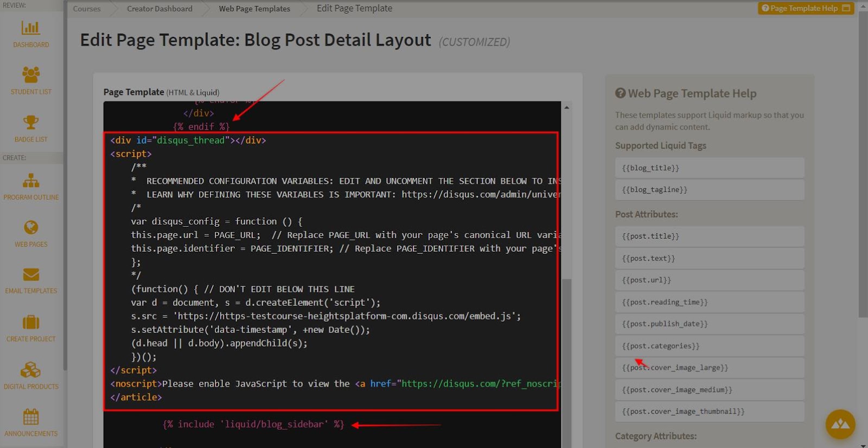Image resolution: width=868 pixels, height=448 pixels.
Task: Click the code editor vertical scrollbar thumb
Action: pos(566,363)
